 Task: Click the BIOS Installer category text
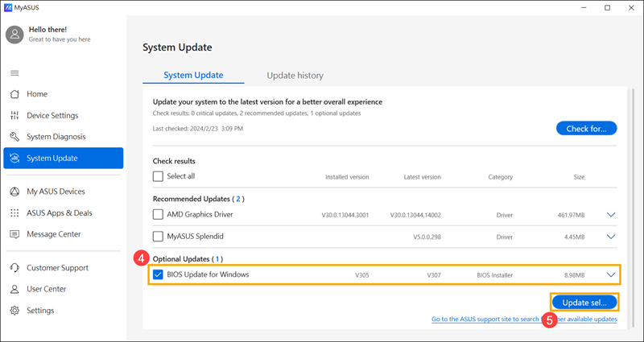[494, 275]
